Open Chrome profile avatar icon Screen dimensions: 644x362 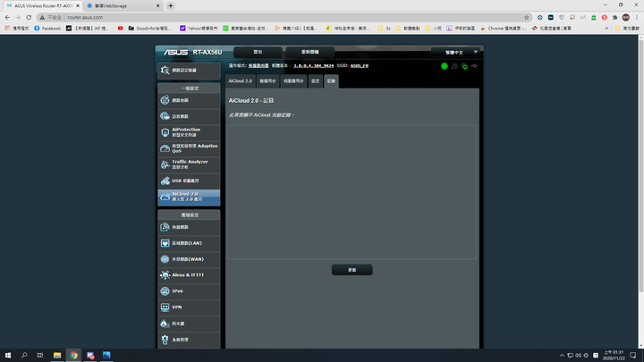tap(625, 17)
